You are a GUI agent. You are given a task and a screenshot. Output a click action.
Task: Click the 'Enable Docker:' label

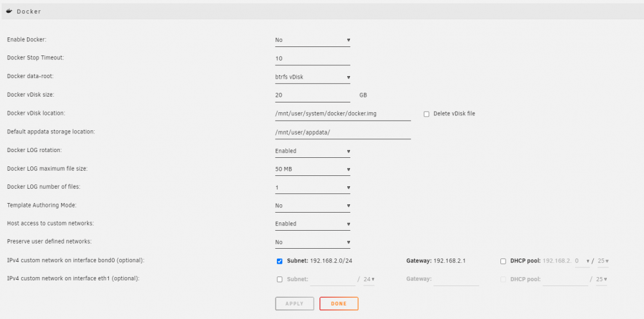[x=26, y=40]
